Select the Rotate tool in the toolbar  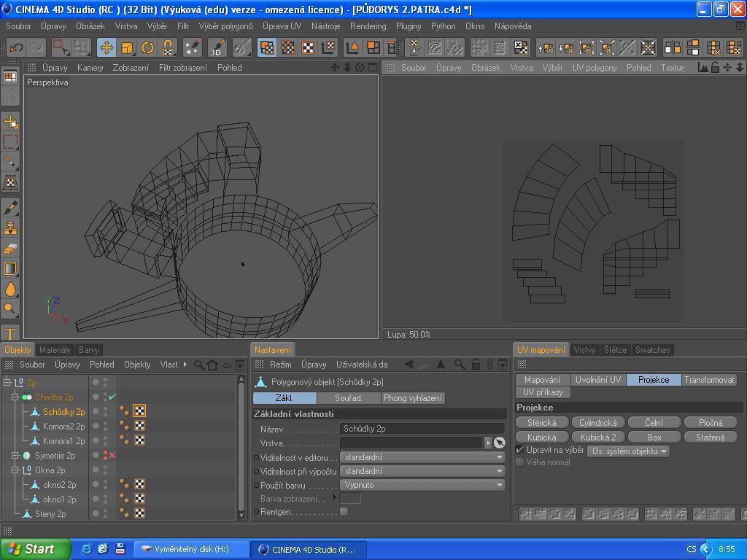[147, 47]
